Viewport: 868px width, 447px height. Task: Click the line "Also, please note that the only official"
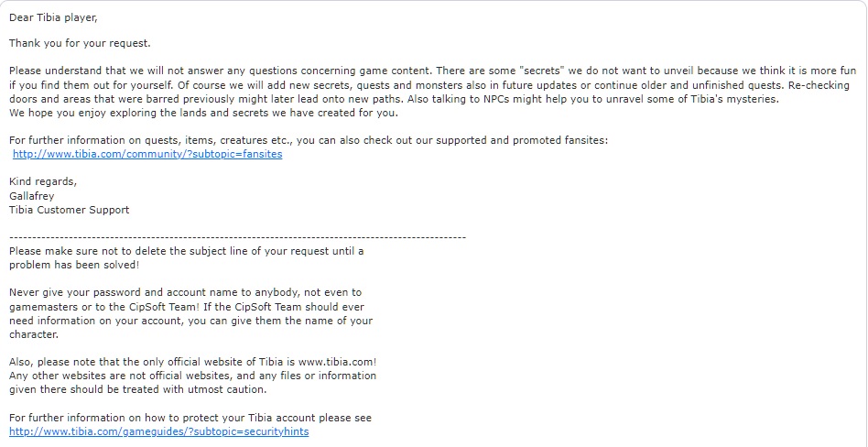192,362
